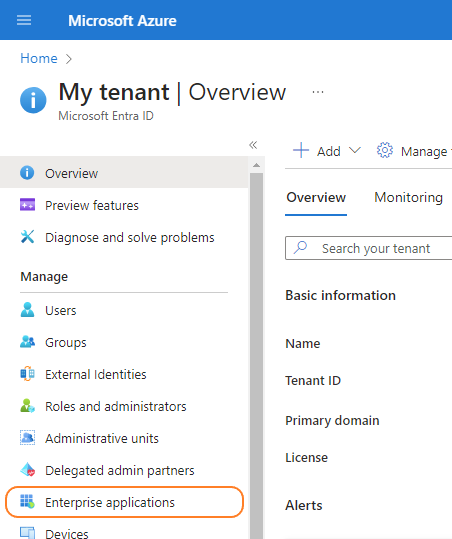Click the Enterprise applications grid icon
Viewport: 452px width, 539px height.
pyautogui.click(x=27, y=502)
